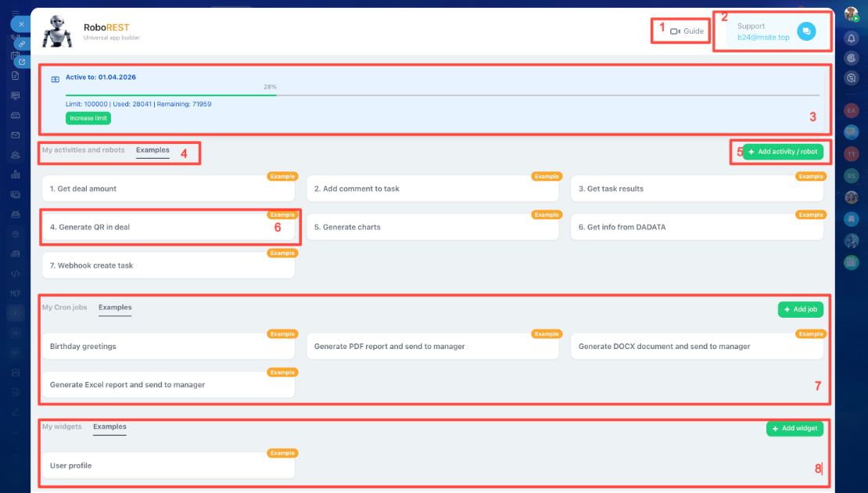This screenshot has width=868, height=493.
Task: Open the notifications bell
Action: pos(852,38)
